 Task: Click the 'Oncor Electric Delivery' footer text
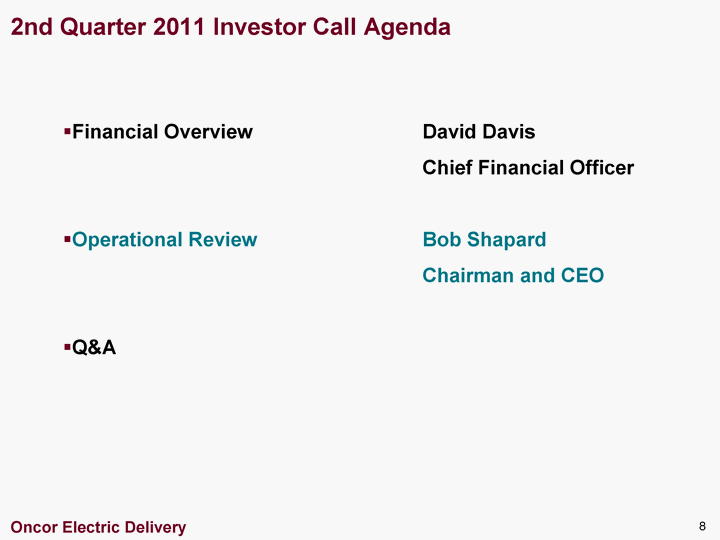click(x=98, y=527)
